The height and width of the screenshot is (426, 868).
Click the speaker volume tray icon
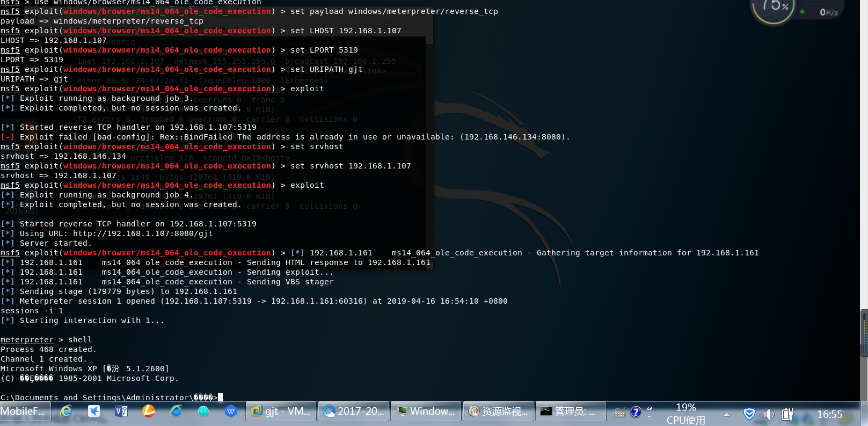pyautogui.click(x=769, y=414)
